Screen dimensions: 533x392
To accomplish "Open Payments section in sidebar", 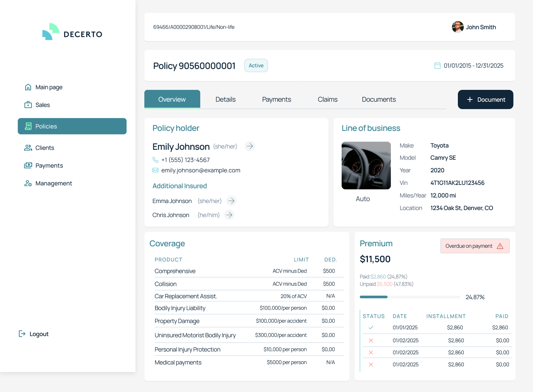I will tap(44, 166).
